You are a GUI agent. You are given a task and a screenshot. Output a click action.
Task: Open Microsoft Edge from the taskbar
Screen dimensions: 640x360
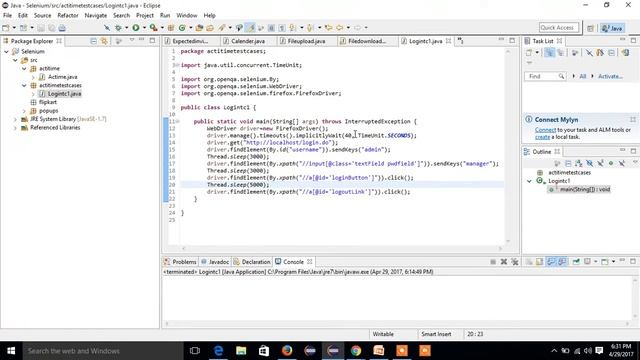218,351
